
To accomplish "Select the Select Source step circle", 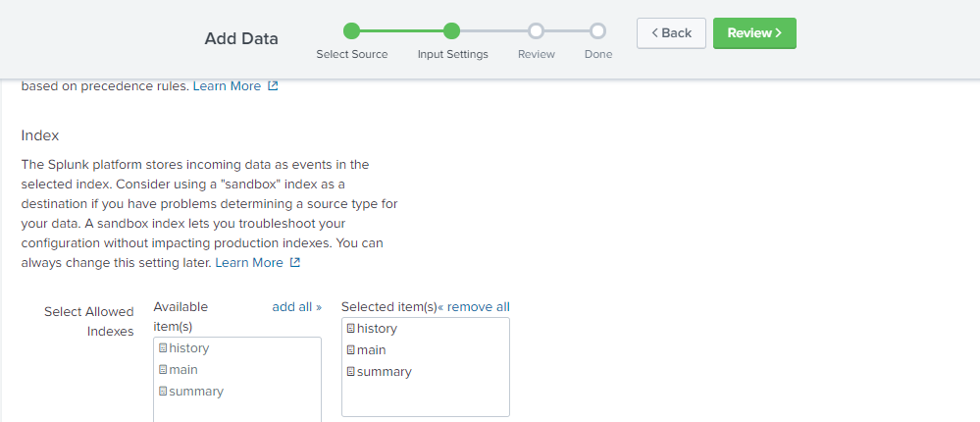I will pyautogui.click(x=352, y=31).
